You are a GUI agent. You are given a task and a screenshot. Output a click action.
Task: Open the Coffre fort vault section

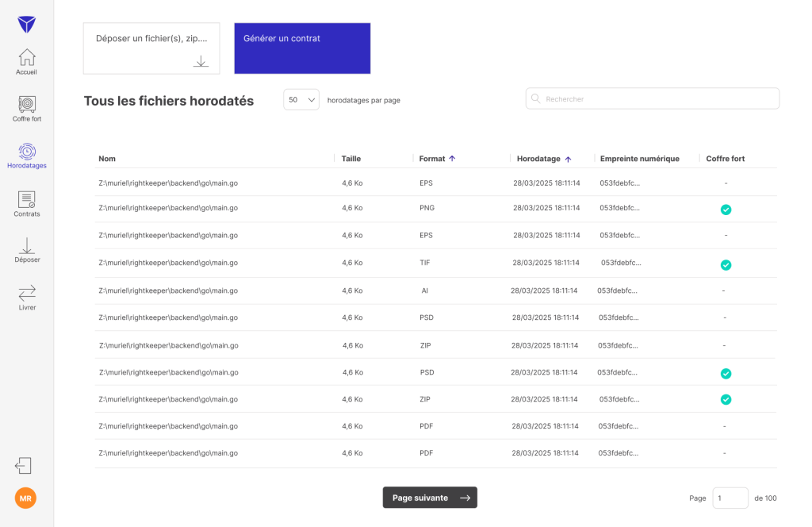click(27, 109)
